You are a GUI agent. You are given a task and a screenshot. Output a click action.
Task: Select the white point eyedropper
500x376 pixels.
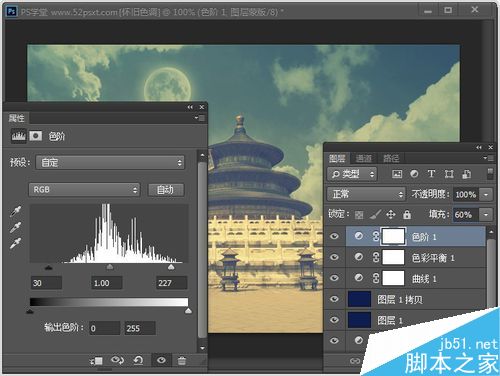16,243
